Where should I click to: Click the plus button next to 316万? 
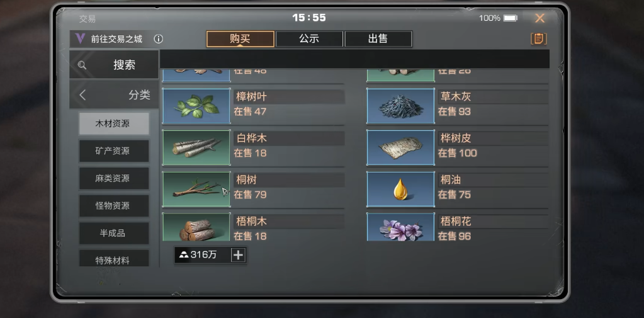tap(238, 255)
